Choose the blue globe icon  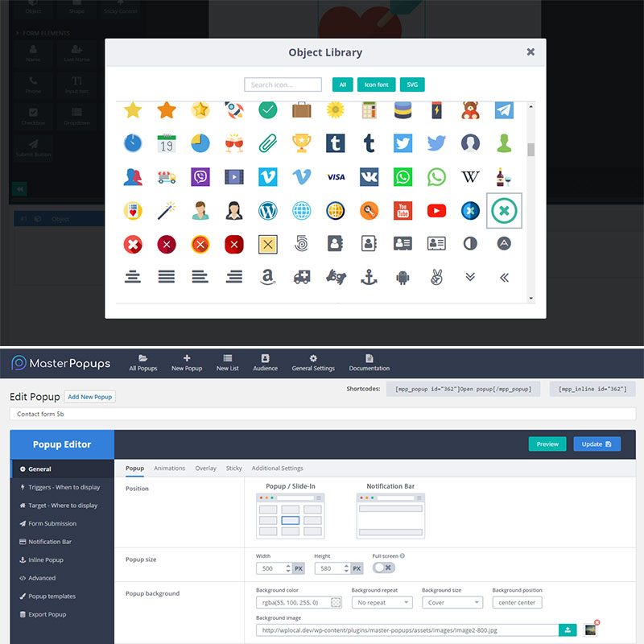pos(301,211)
